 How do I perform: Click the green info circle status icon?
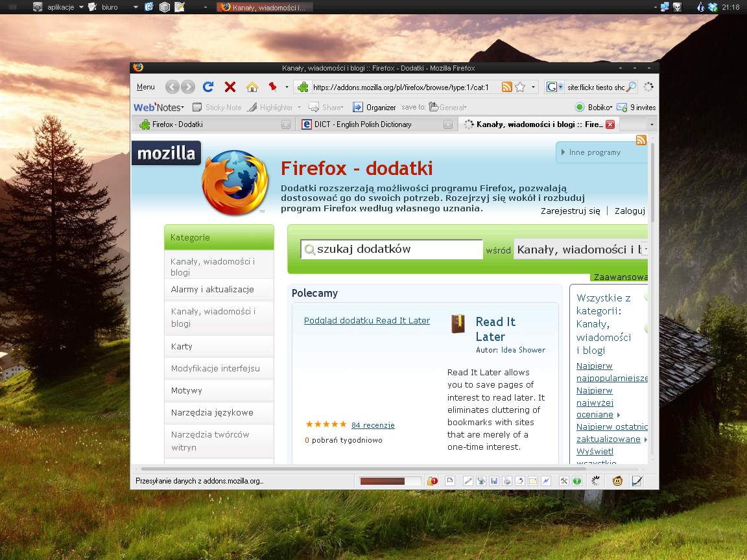[x=577, y=481]
